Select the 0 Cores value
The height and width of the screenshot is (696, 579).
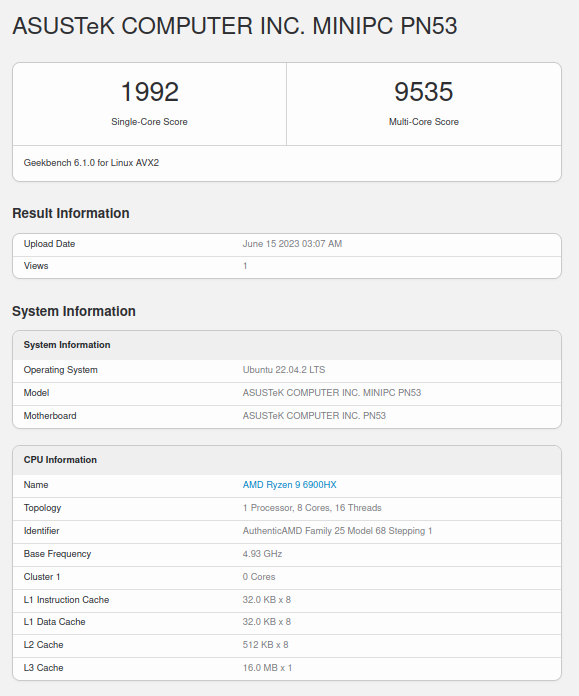pos(259,577)
